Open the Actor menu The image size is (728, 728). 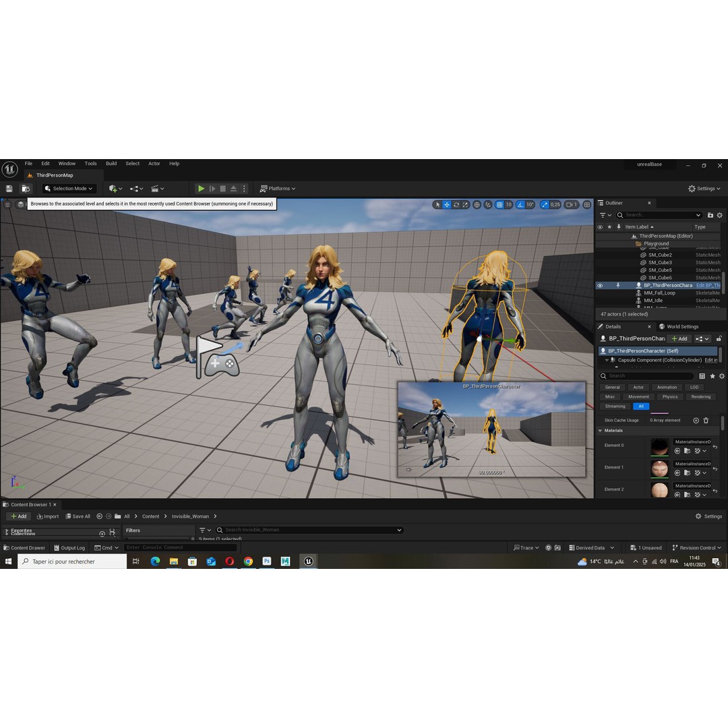(x=154, y=163)
